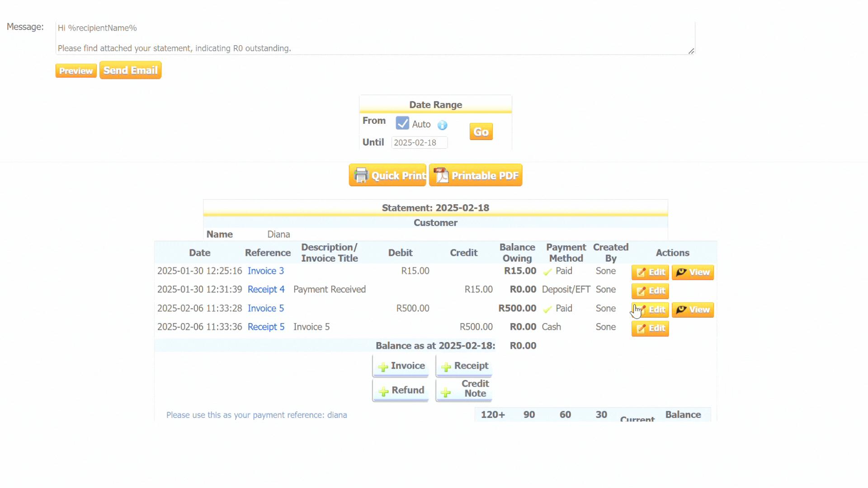Image resolution: width=868 pixels, height=488 pixels.
Task: Click the green plus icon on Receipt button
Action: coord(446,367)
